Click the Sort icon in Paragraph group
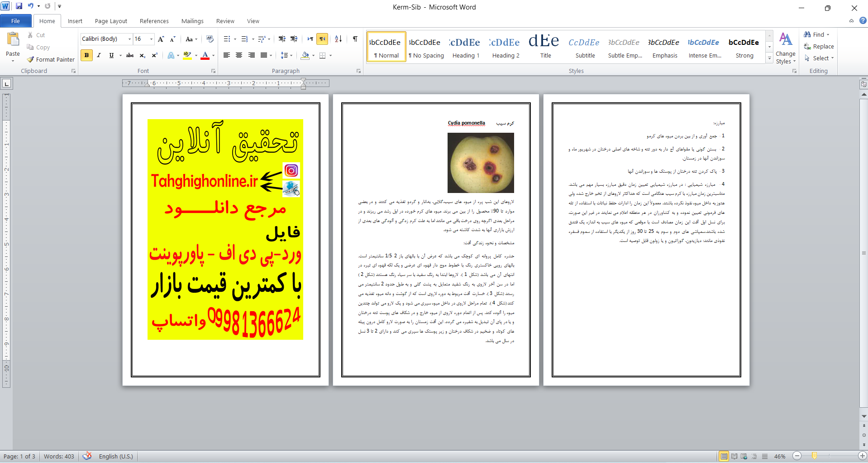The image size is (868, 463). pos(338,39)
